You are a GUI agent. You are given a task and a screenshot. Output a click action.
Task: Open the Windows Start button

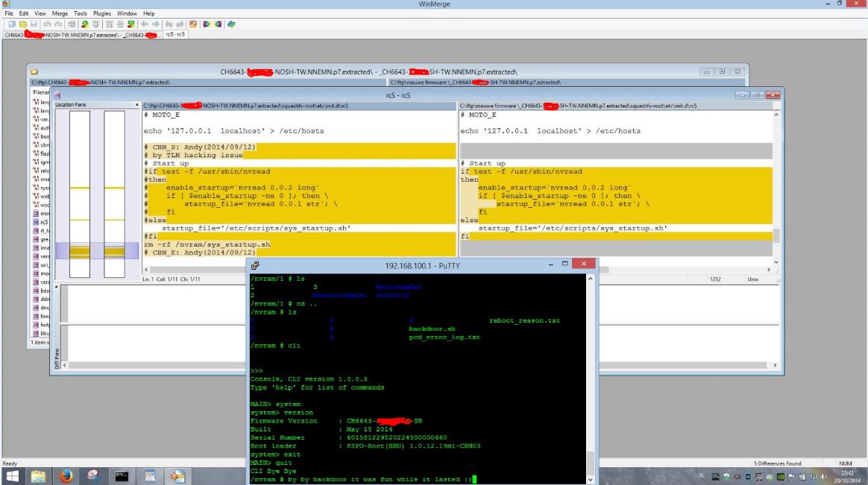click(x=13, y=475)
